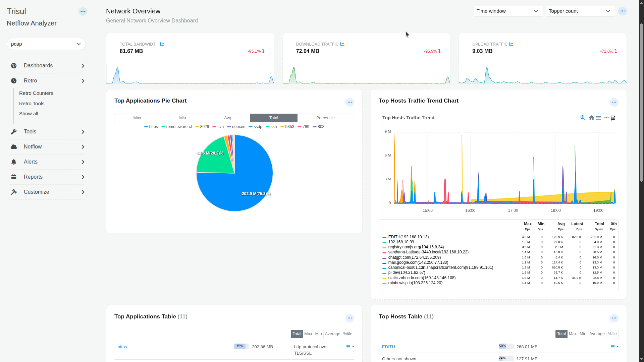This screenshot has height=362, width=644.
Task: Open the trend chart hamburger menu
Action: pyautogui.click(x=598, y=118)
